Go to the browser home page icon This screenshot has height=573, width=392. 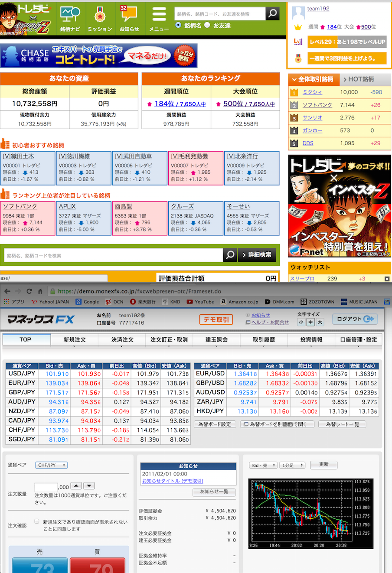pyautogui.click(x=40, y=291)
